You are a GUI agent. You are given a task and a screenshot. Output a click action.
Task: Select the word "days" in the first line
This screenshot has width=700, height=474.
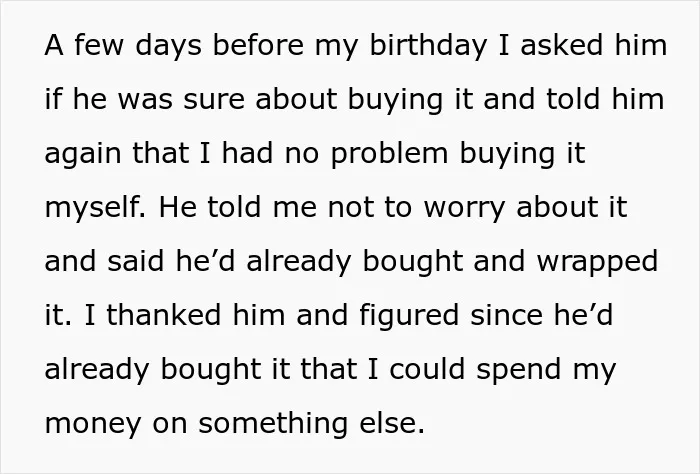click(x=168, y=47)
